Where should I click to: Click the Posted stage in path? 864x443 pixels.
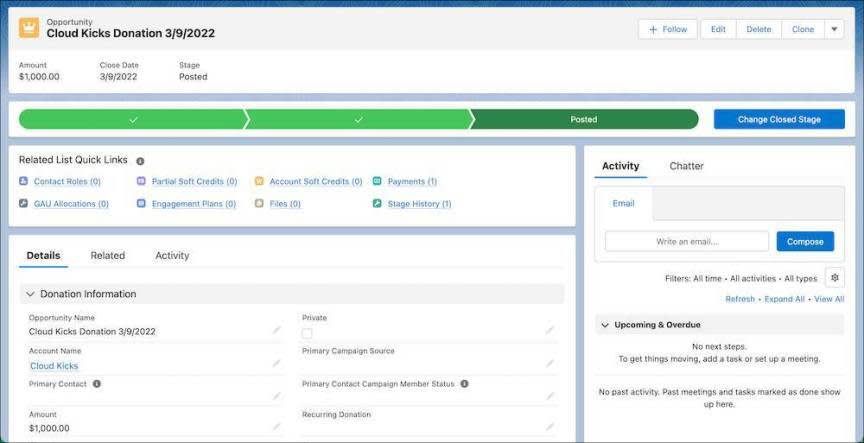584,119
